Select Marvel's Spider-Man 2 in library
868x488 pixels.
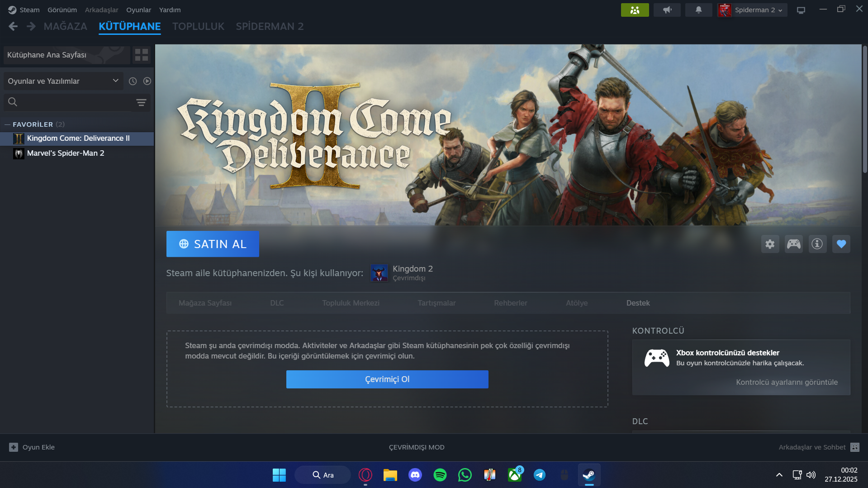coord(77,153)
